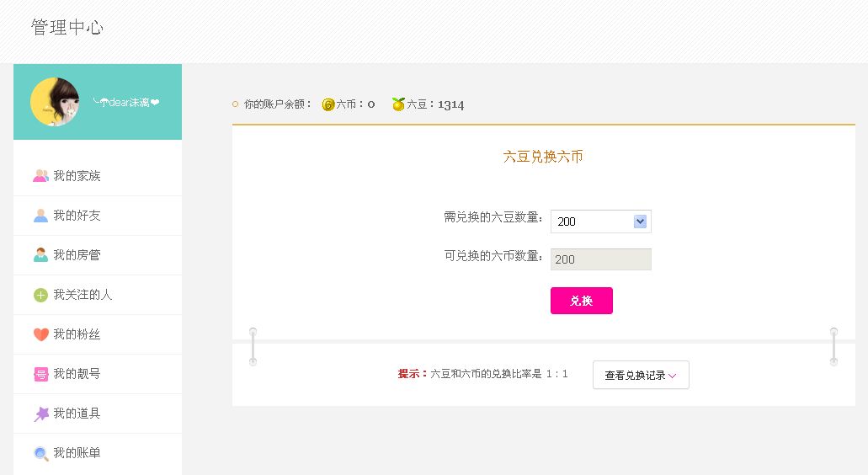Open 我的家族 menu item
Viewport: 868px width, 475px height.
click(x=77, y=176)
